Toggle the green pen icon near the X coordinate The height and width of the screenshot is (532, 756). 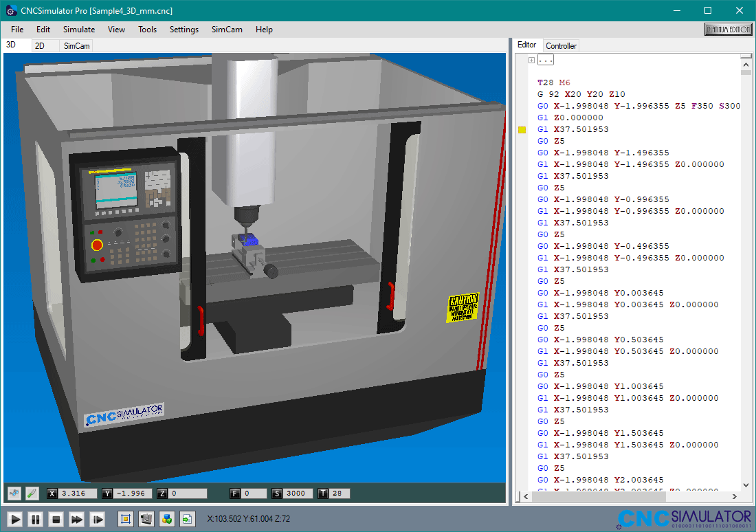[32, 492]
